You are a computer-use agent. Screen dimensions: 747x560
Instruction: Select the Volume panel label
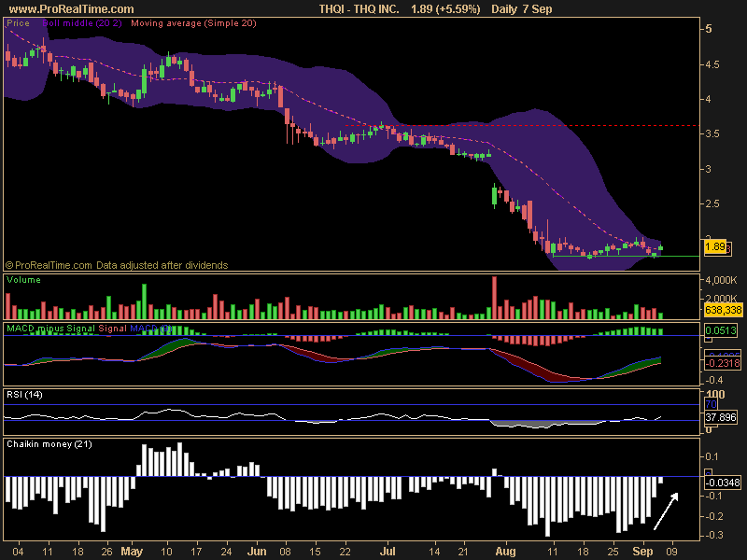23,279
